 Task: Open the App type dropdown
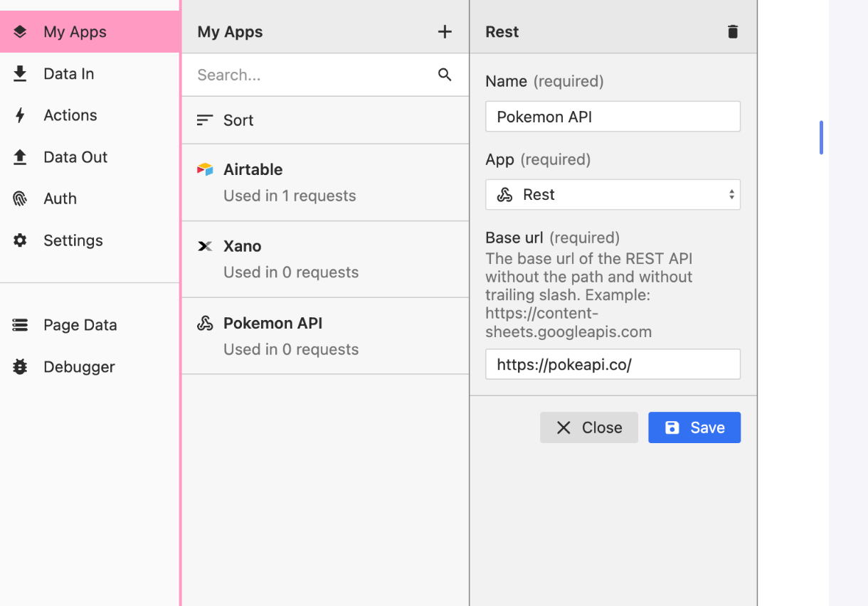point(613,195)
